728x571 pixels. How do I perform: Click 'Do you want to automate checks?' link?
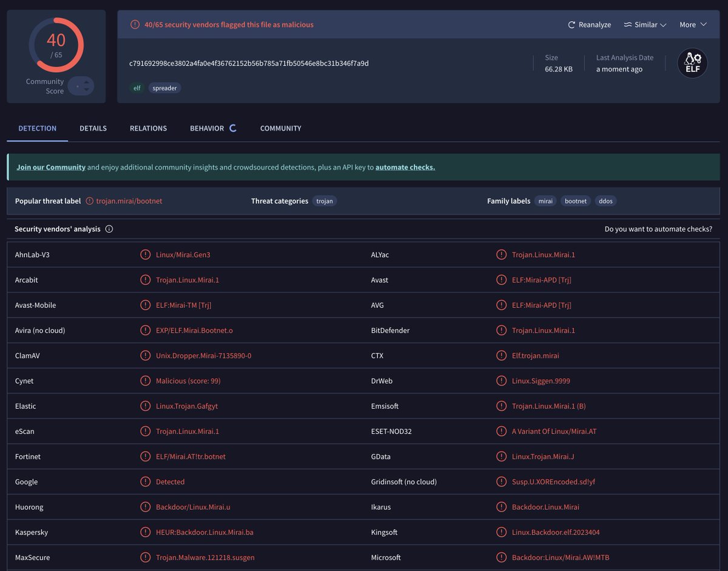coord(658,229)
